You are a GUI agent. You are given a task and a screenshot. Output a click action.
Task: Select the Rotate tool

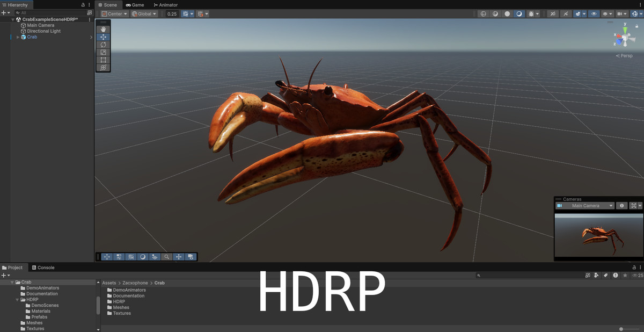pyautogui.click(x=103, y=45)
